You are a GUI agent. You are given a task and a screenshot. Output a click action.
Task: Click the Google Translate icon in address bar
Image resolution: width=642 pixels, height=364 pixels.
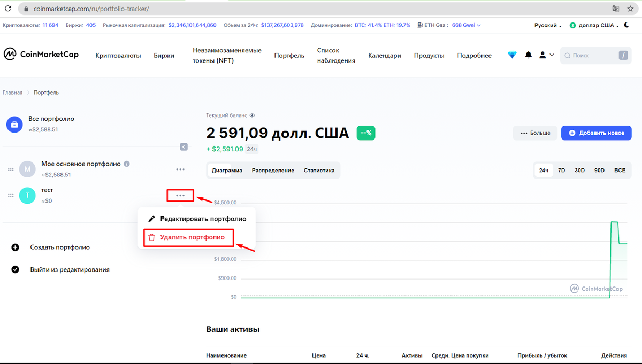pos(616,9)
